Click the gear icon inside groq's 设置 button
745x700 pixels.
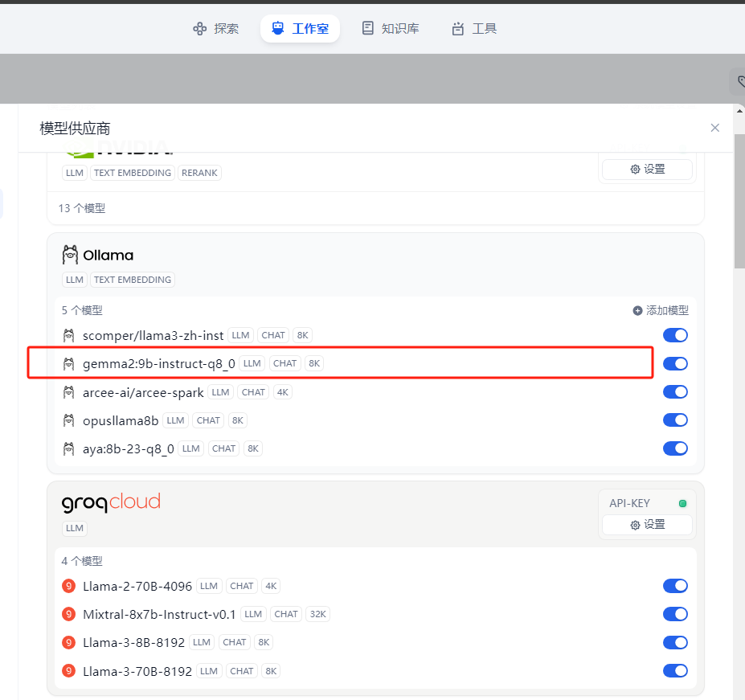click(x=635, y=524)
